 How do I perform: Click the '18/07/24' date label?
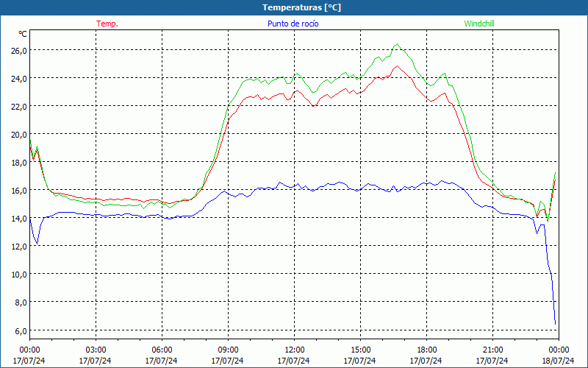click(558, 361)
